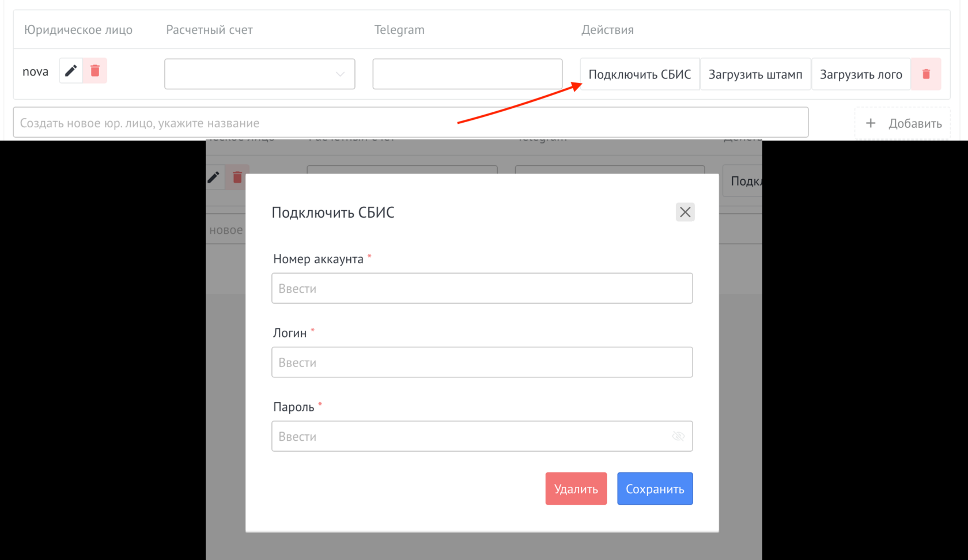968x560 pixels.
Task: Click the cut-off Подкл button behind the dialog
Action: [743, 181]
